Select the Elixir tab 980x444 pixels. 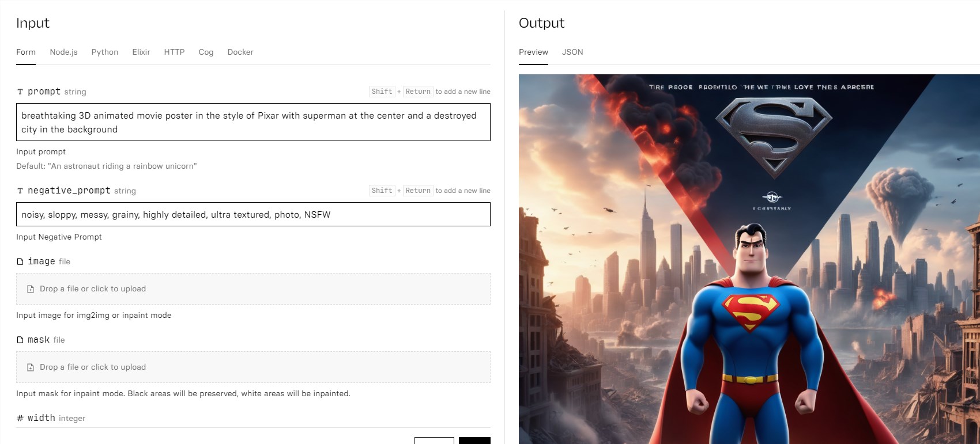point(141,52)
